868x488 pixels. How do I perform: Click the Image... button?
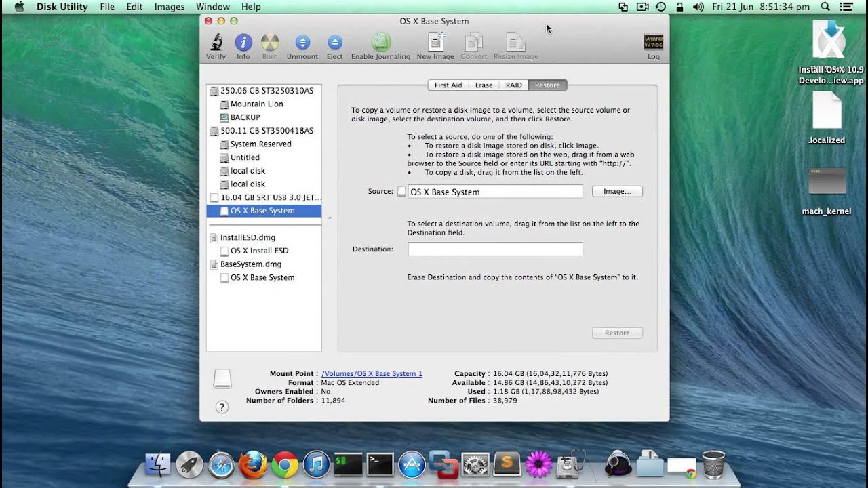[x=617, y=192]
